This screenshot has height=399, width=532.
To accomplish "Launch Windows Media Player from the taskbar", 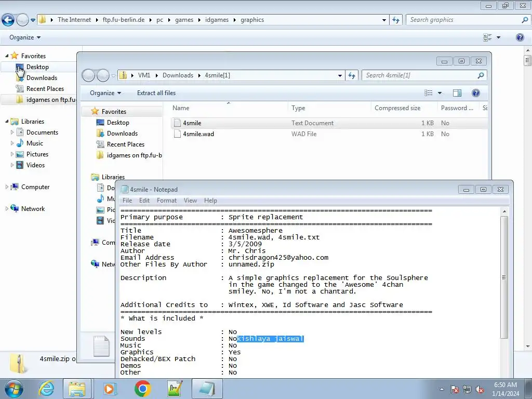I will [110, 389].
